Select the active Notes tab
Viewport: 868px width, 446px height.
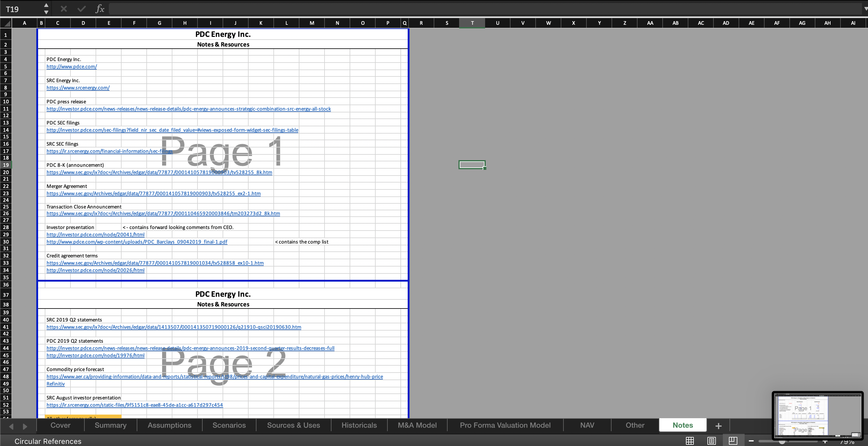coord(683,425)
